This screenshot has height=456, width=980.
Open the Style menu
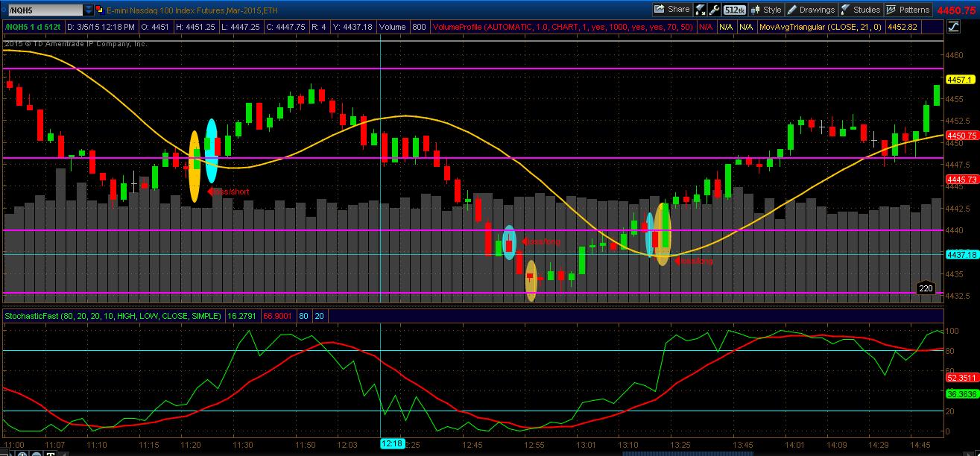pyautogui.click(x=765, y=10)
